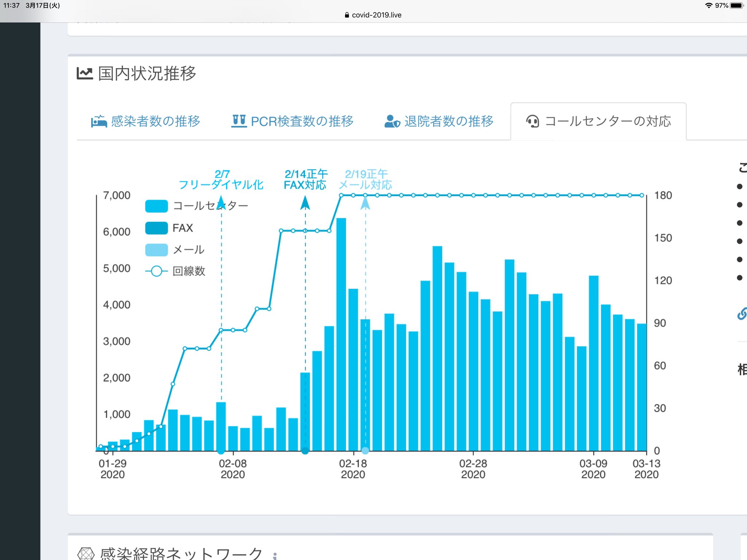
Task: Click the blue chain link icon at right
Action: [x=742, y=313]
